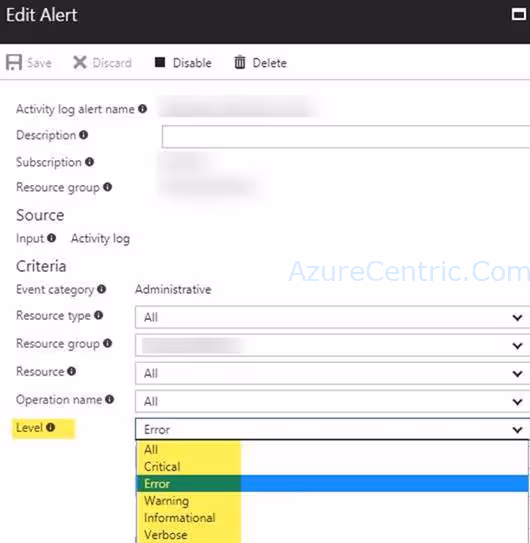
Task: Show info tooltip for Description
Action: click(83, 135)
